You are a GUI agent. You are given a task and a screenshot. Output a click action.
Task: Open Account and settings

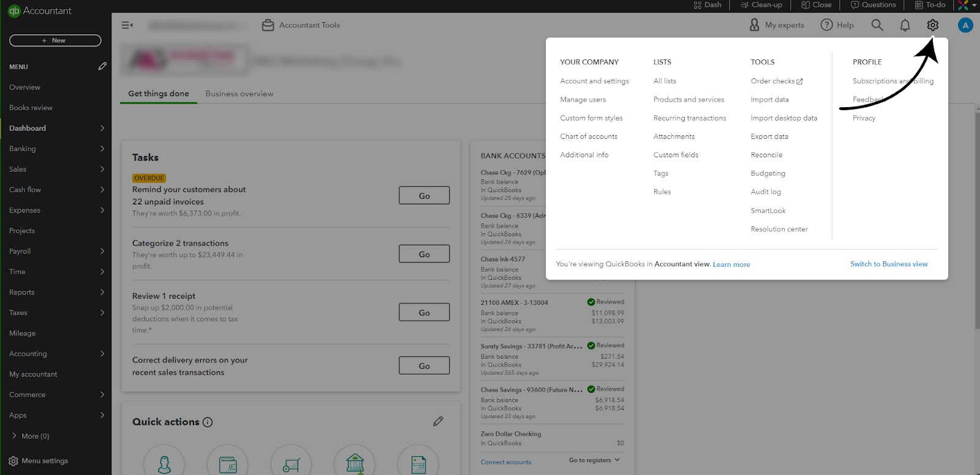[594, 81]
